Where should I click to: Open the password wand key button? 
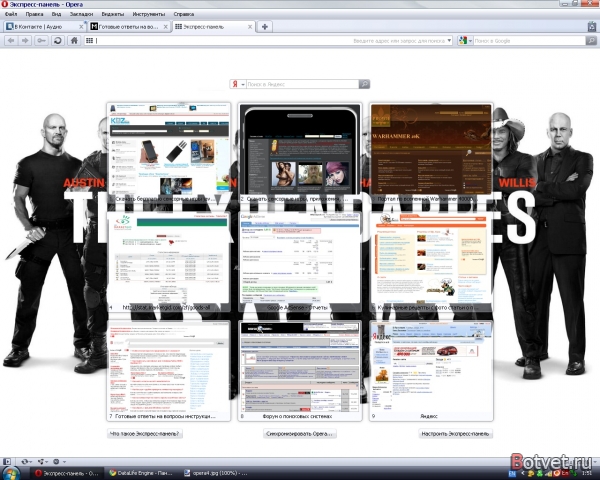41,41
